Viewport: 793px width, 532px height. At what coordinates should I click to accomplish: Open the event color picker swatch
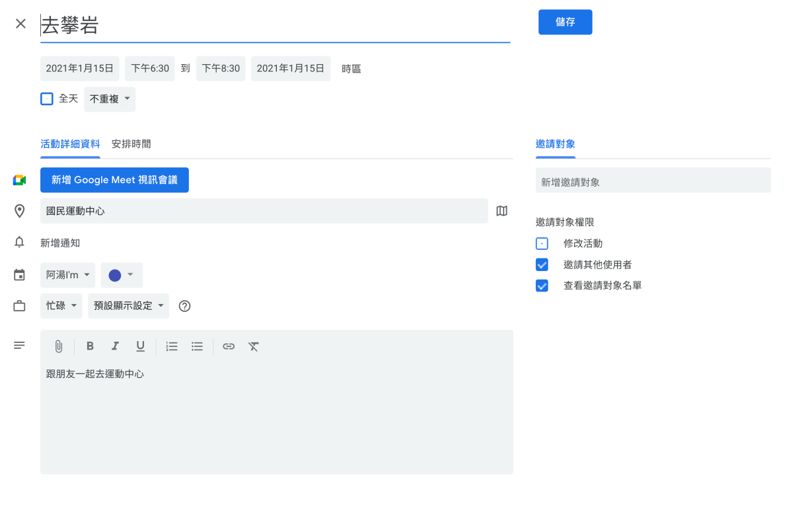pyautogui.click(x=122, y=275)
